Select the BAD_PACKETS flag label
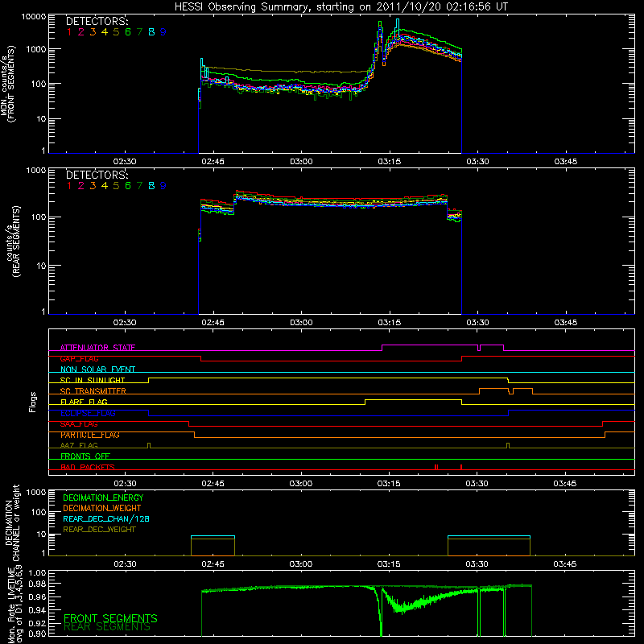This screenshot has height=644, width=644. click(88, 467)
